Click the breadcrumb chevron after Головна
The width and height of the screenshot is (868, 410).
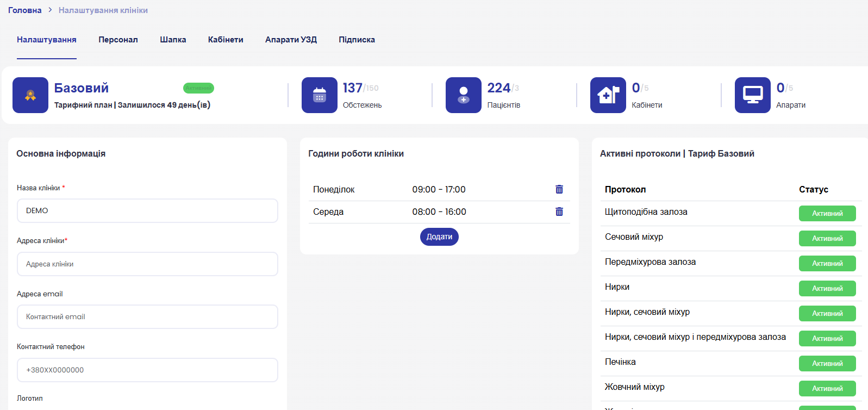(x=50, y=10)
